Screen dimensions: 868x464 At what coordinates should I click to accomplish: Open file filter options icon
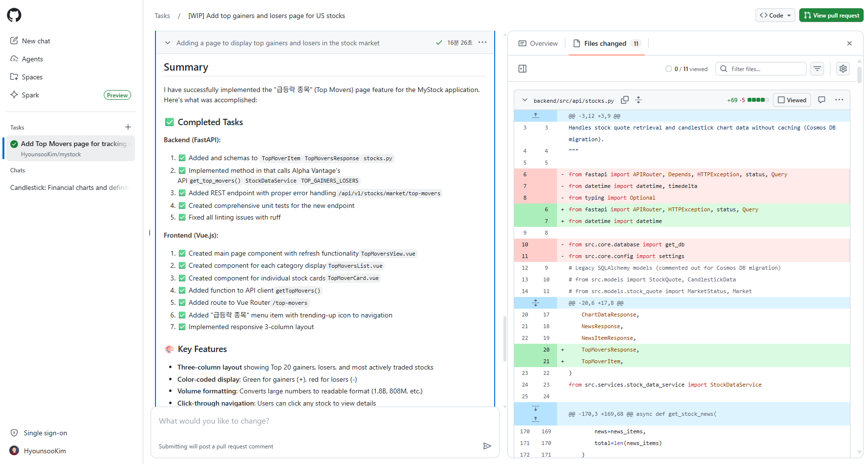coord(817,69)
